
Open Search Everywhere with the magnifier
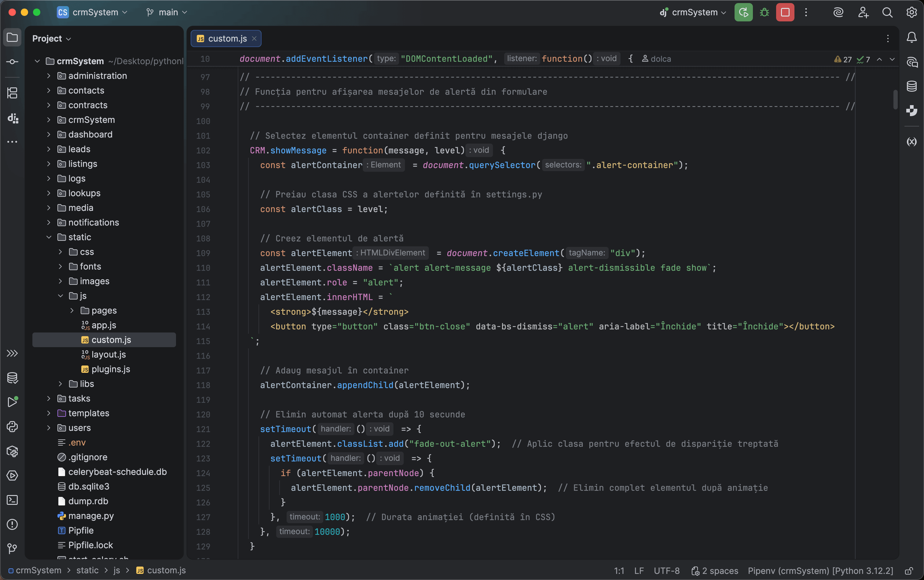click(887, 12)
